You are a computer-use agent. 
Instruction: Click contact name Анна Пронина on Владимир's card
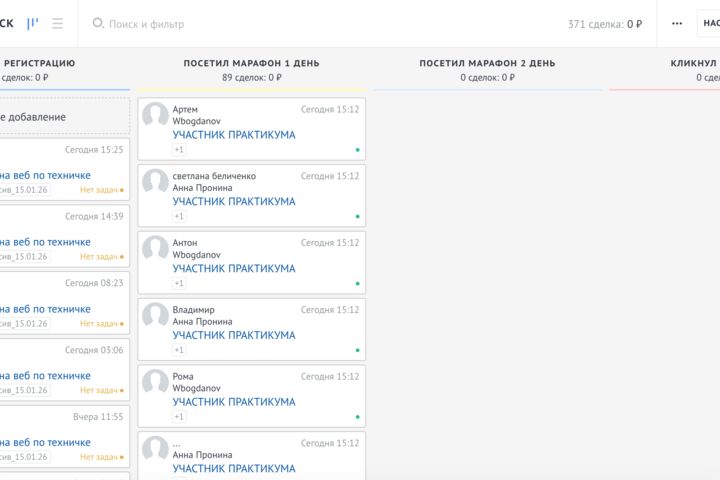pos(202,322)
